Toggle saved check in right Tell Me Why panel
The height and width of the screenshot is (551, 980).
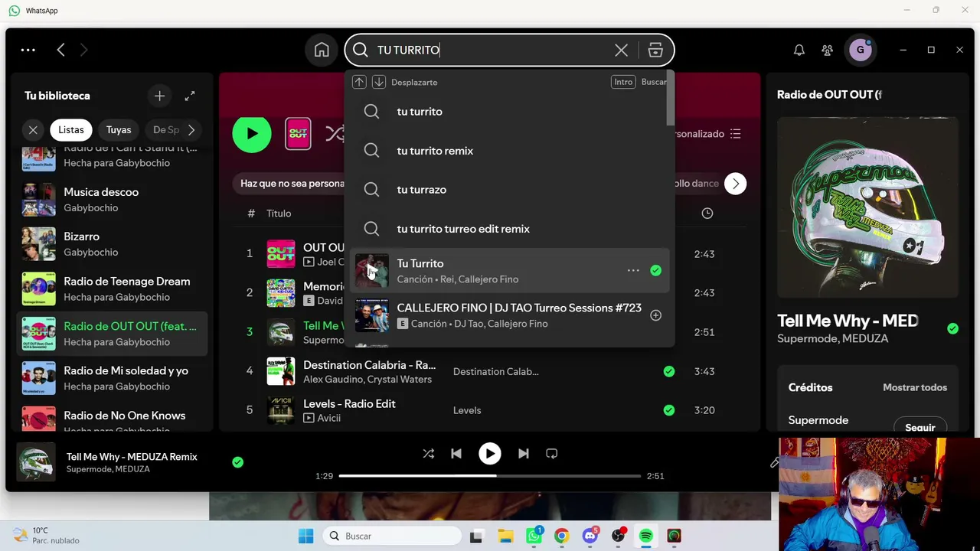point(952,328)
